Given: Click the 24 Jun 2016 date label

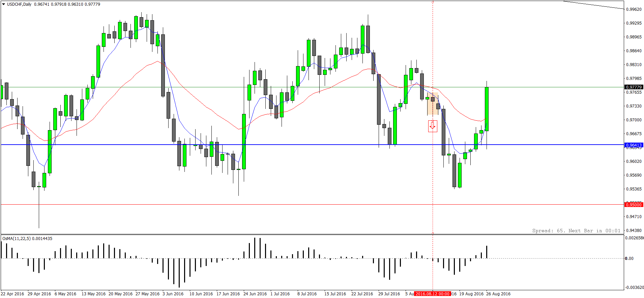Looking at the screenshot, I should pos(255,294).
